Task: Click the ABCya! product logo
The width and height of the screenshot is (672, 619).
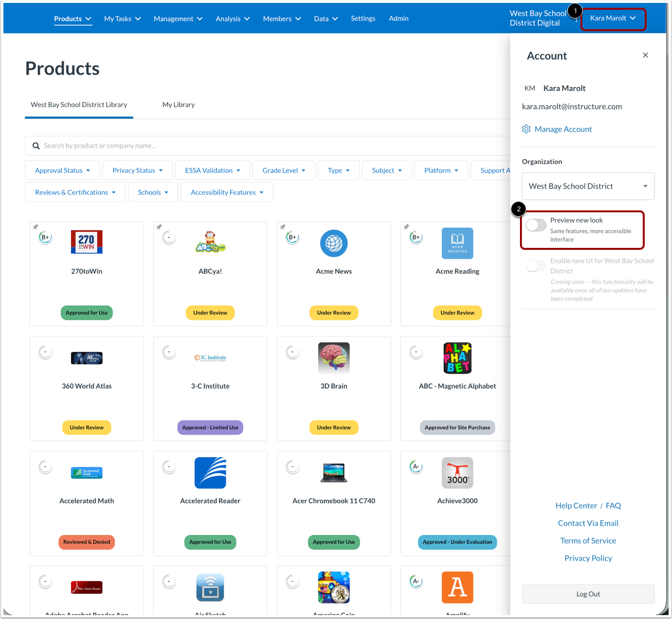Action: click(210, 242)
